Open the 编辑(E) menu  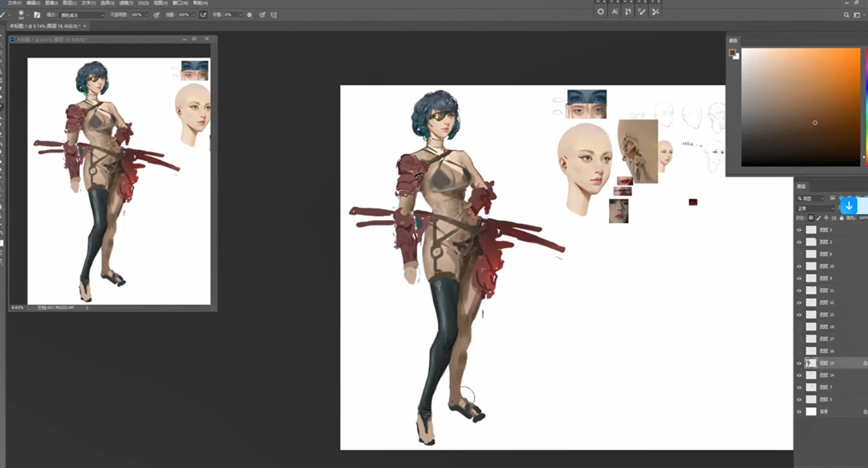pos(33,3)
